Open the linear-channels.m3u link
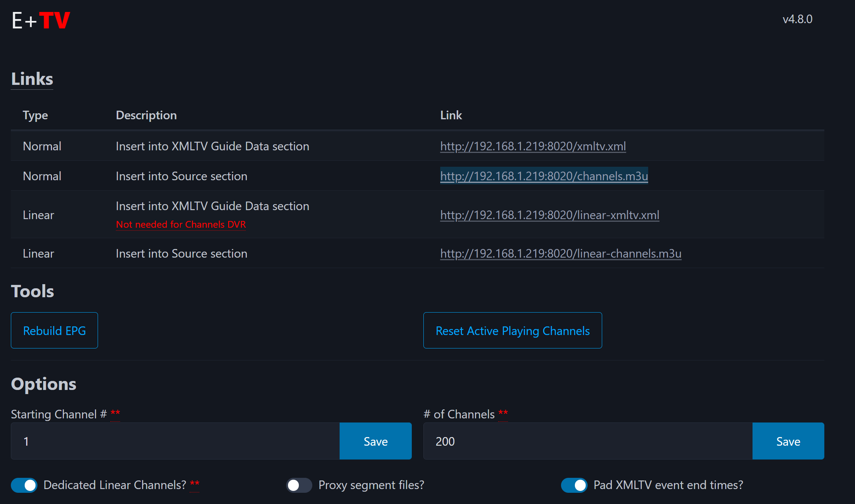The height and width of the screenshot is (504, 855). (560, 253)
